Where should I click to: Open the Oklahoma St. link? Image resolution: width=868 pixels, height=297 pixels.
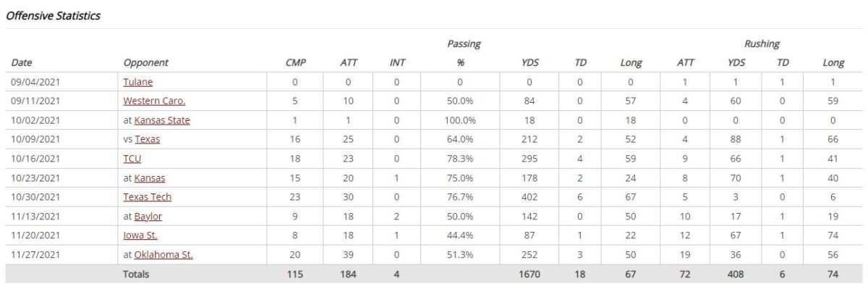click(163, 255)
